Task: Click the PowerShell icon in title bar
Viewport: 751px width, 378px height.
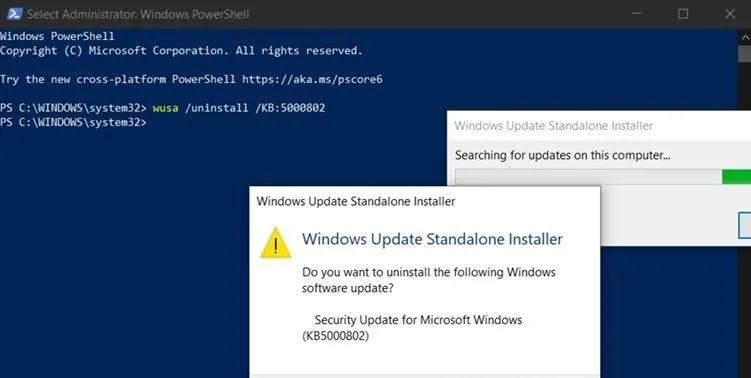Action: 14,14
